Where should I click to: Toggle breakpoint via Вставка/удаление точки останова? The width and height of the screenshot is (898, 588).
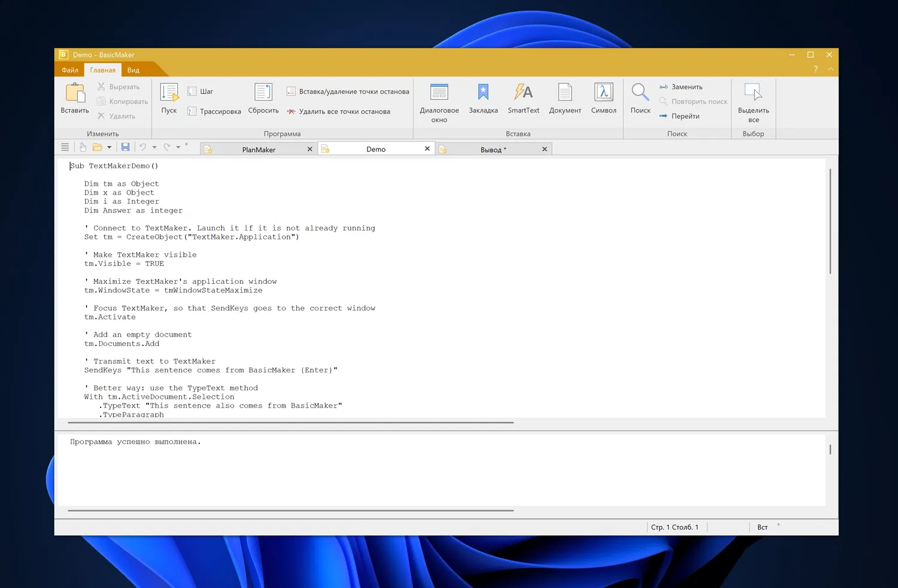click(348, 92)
